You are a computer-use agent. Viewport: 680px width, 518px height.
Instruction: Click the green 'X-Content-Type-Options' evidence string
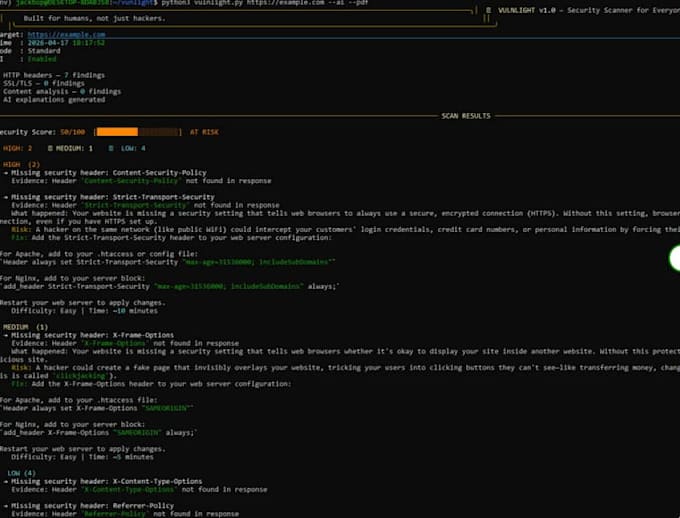click(129, 490)
